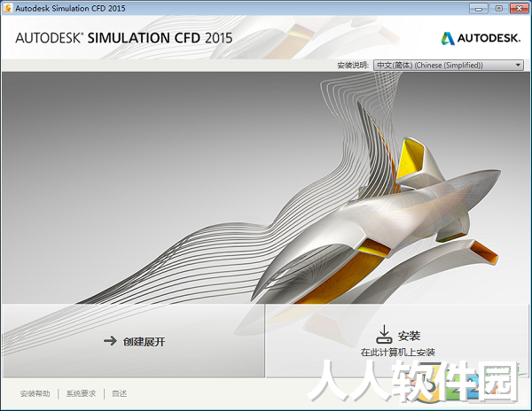Minimize the Autodesk Simulation CFD 2015 window
532x411 pixels.
479,9
